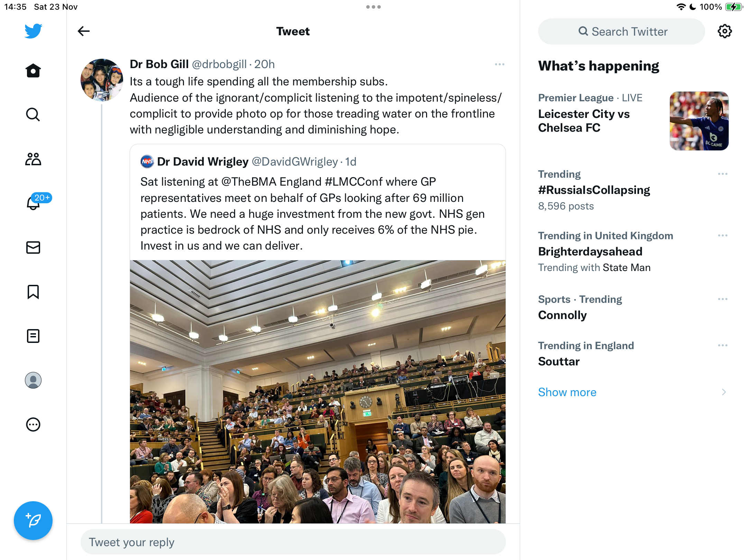Open the Lists icon in sidebar
The image size is (747, 560).
[33, 336]
